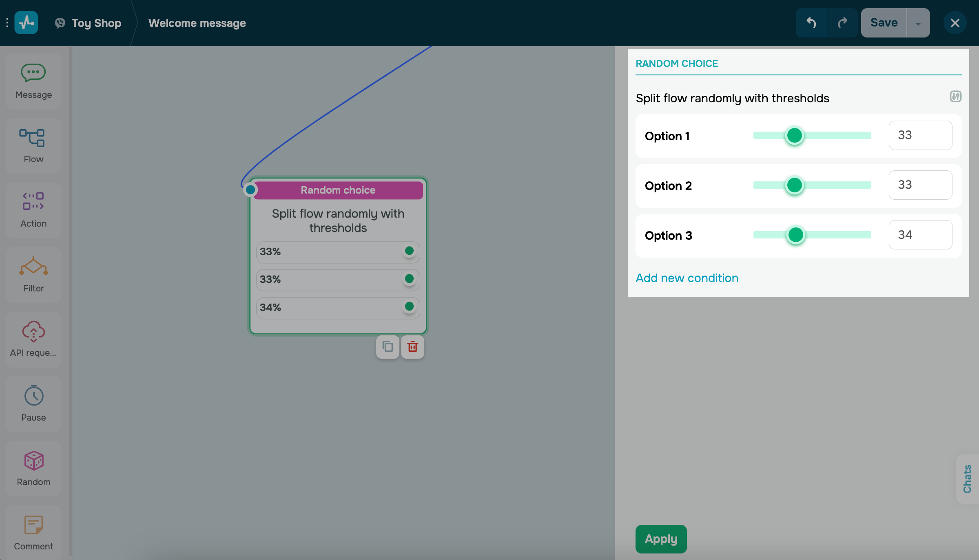Open Toy Shop breadcrumb
979x560 pixels.
[96, 23]
